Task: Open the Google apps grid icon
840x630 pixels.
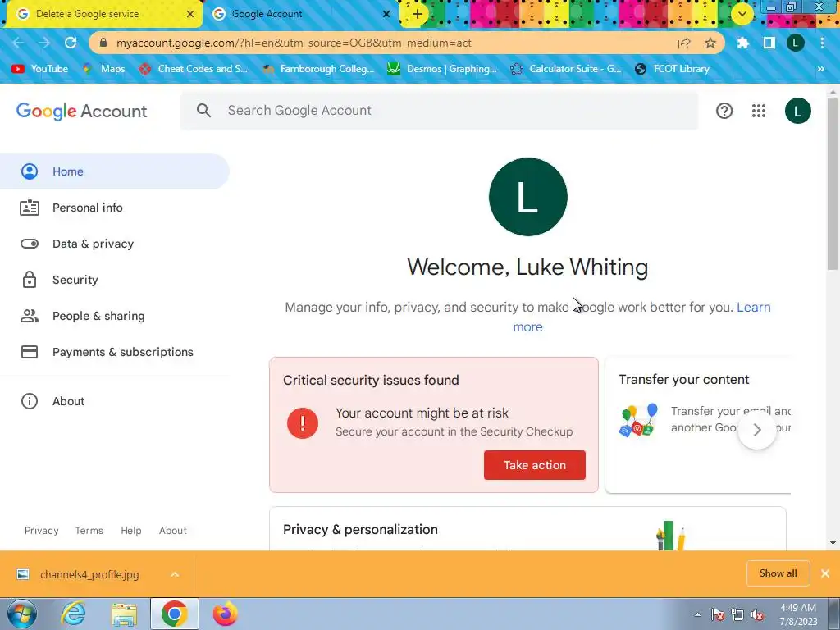Action: (x=759, y=111)
